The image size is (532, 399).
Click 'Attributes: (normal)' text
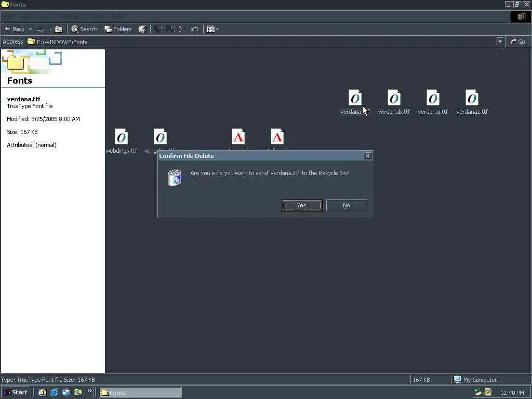pos(32,145)
